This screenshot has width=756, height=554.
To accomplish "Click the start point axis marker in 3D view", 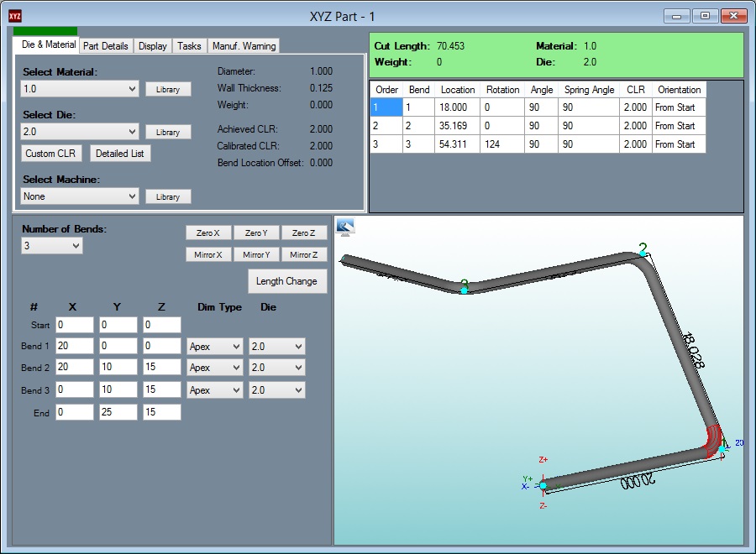I will click(x=543, y=485).
